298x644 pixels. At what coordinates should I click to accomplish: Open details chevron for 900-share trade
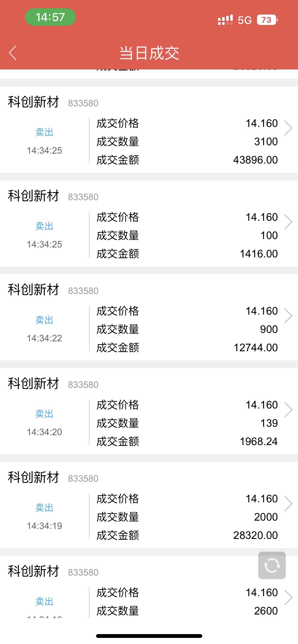coord(288,316)
